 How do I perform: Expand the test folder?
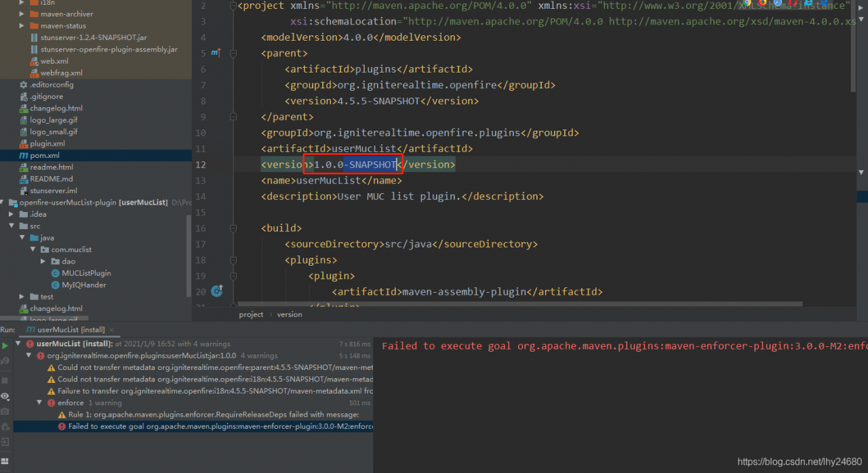pos(22,297)
